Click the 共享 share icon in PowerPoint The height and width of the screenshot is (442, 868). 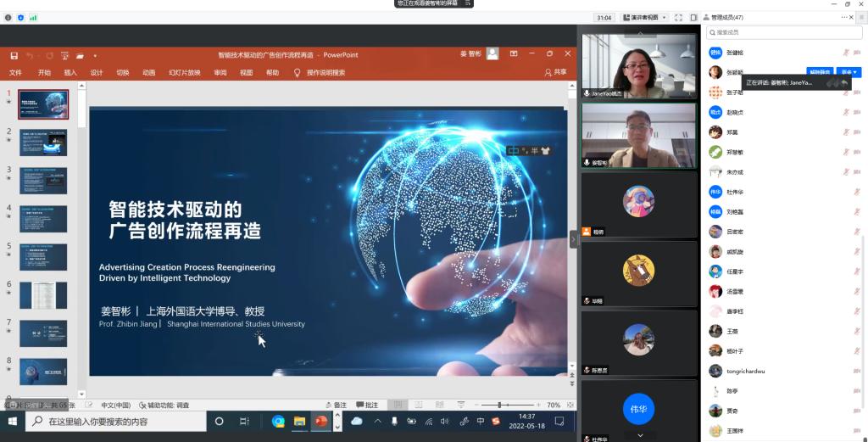tap(555, 73)
